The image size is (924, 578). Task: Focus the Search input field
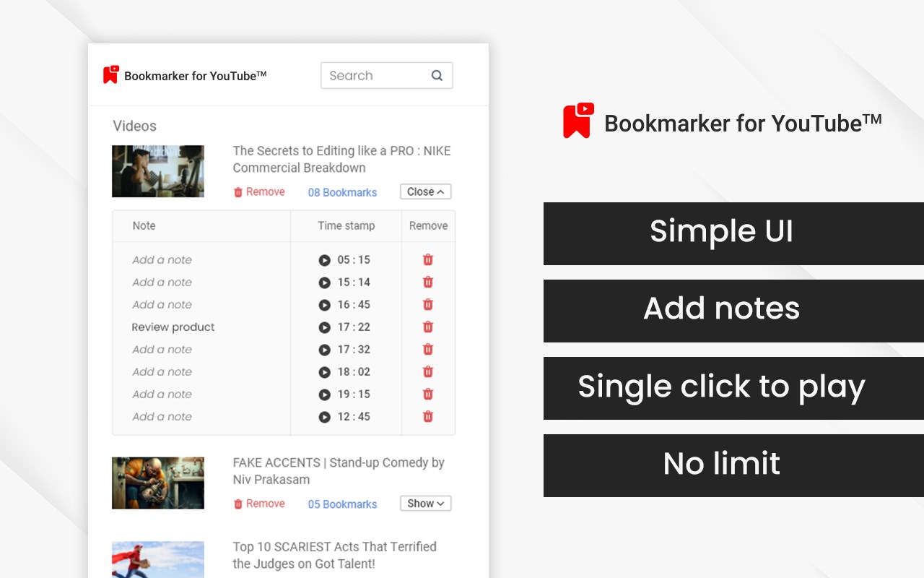click(x=386, y=75)
